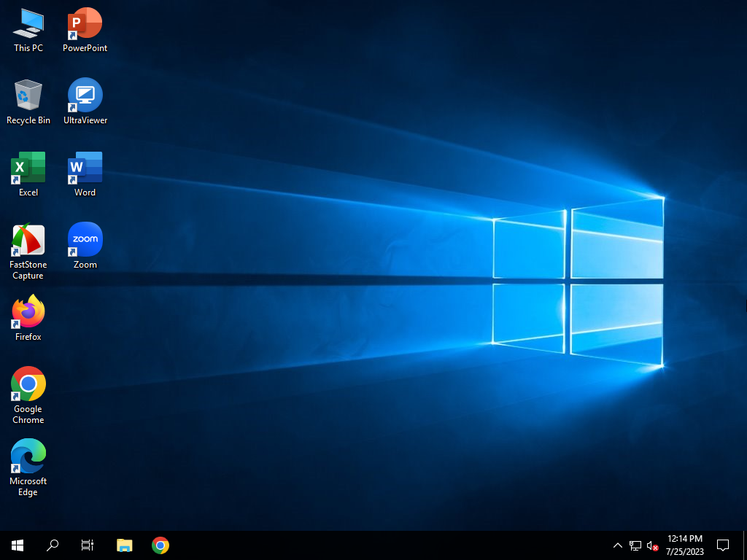747x560 pixels.
Task: Select the Zoom desktop shortcut
Action: coord(85,246)
